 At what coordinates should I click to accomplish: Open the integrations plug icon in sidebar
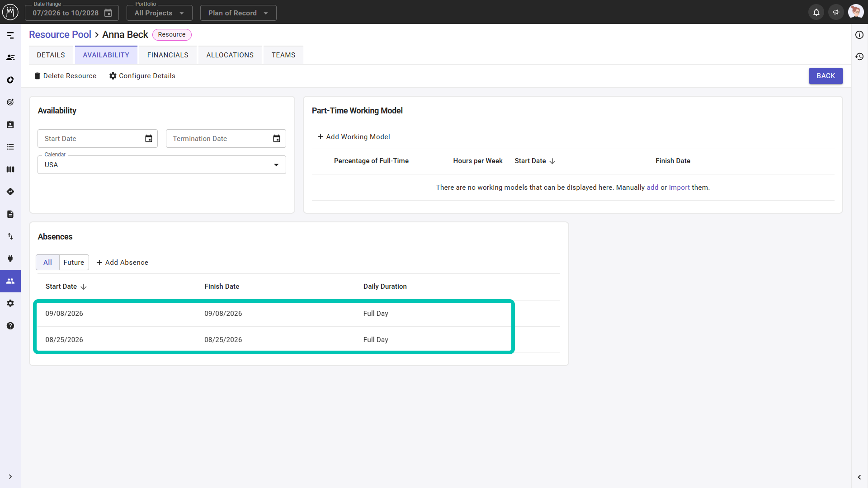pyautogui.click(x=10, y=258)
